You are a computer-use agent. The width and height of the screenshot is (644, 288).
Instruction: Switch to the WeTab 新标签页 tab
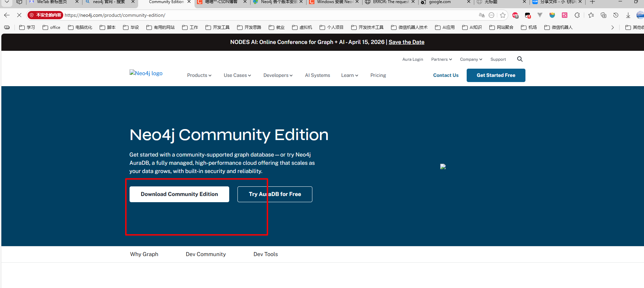(52, 2)
